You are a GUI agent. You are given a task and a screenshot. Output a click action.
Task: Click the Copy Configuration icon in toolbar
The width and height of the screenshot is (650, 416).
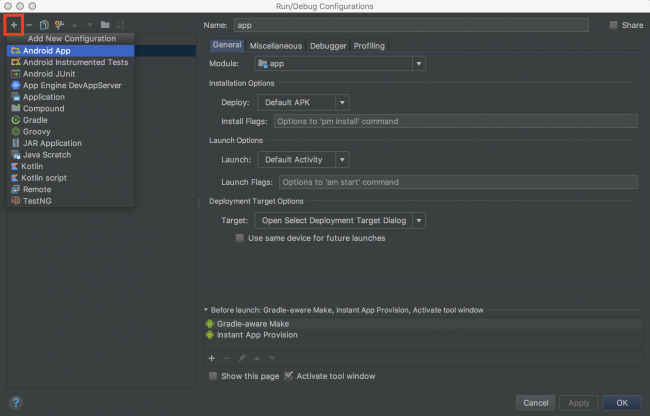44,24
